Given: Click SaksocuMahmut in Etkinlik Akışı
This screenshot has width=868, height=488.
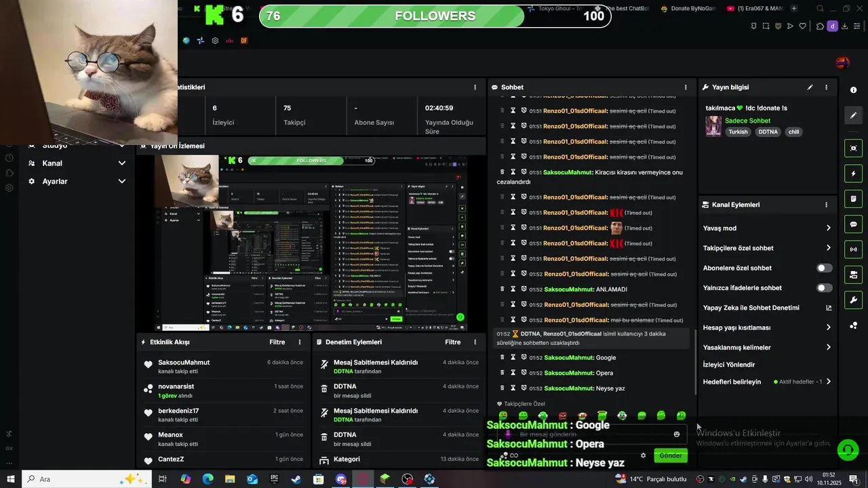Looking at the screenshot, I should coord(184,363).
